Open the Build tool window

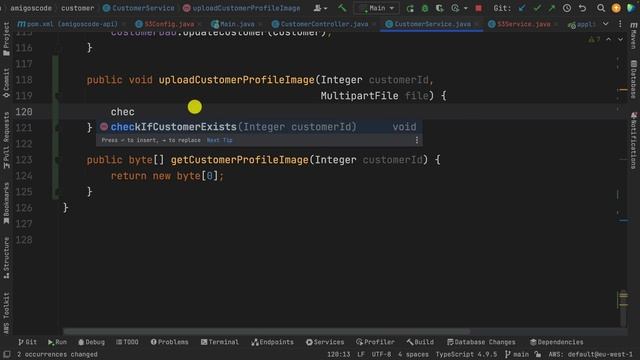pos(420,342)
